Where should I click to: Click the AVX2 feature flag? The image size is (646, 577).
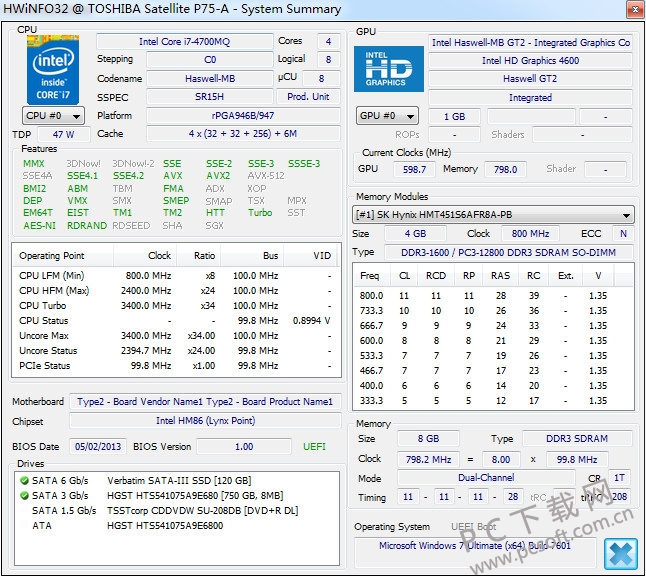pos(218,176)
